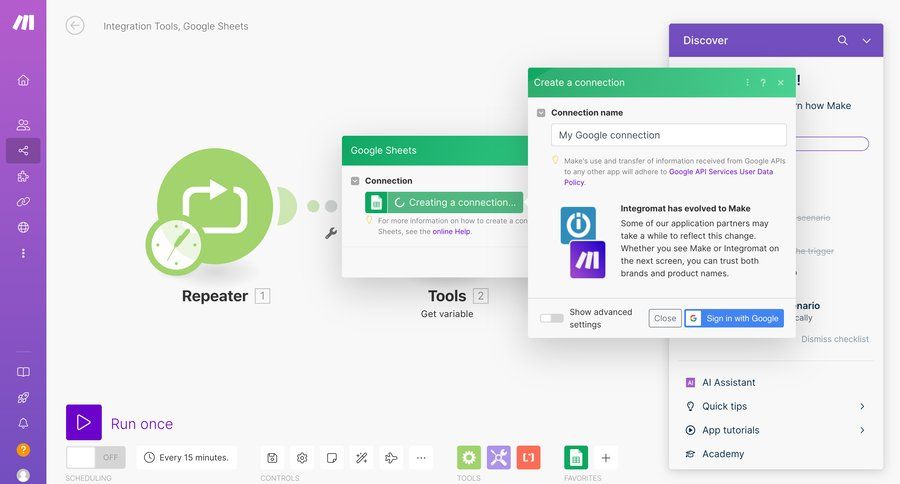Open the Make logo home
Image resolution: width=900 pixels, height=484 pixels.
point(24,23)
